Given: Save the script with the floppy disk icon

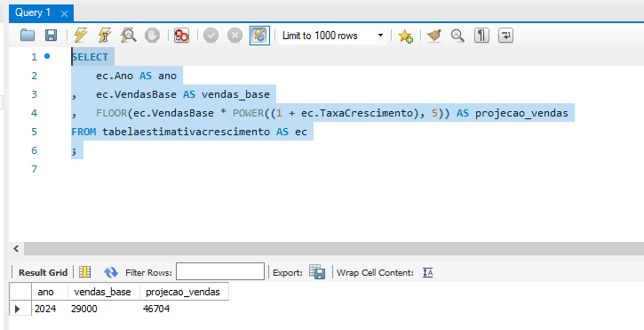Looking at the screenshot, I should click(51, 36).
